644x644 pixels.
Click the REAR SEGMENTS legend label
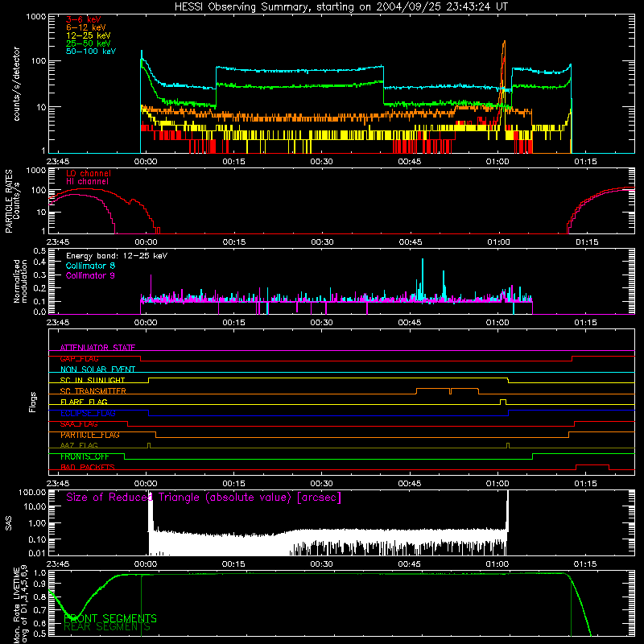[x=107, y=627]
